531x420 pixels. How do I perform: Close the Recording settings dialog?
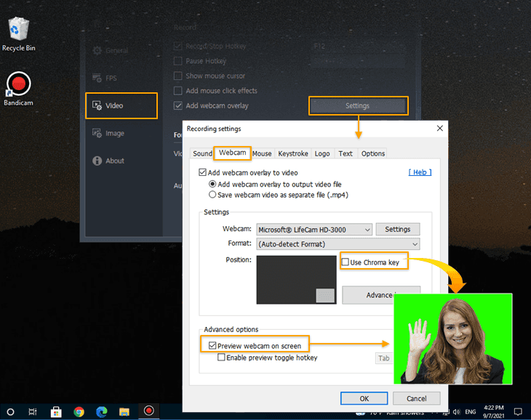pyautogui.click(x=439, y=128)
